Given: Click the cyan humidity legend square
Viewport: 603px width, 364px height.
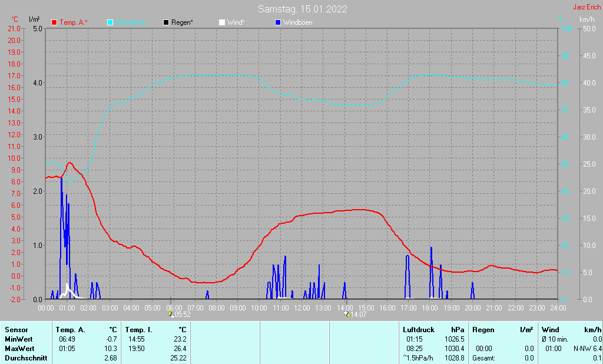Looking at the screenshot, I should [111, 22].
